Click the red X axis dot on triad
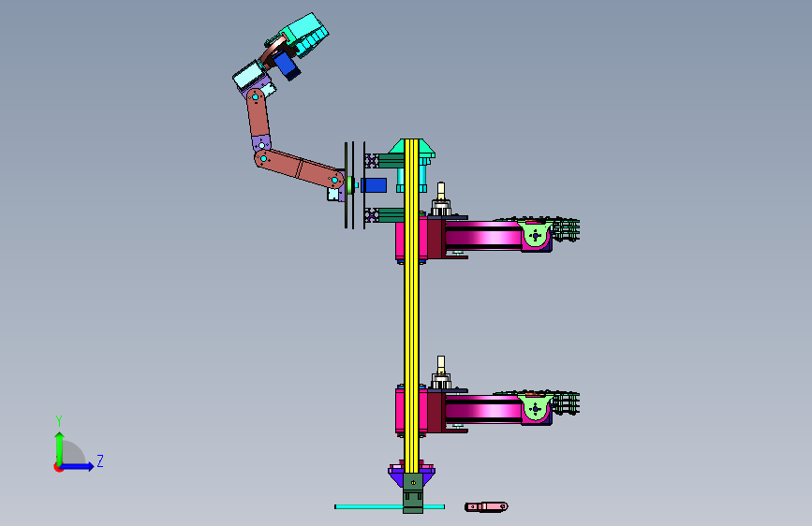The image size is (812, 526). click(x=58, y=467)
